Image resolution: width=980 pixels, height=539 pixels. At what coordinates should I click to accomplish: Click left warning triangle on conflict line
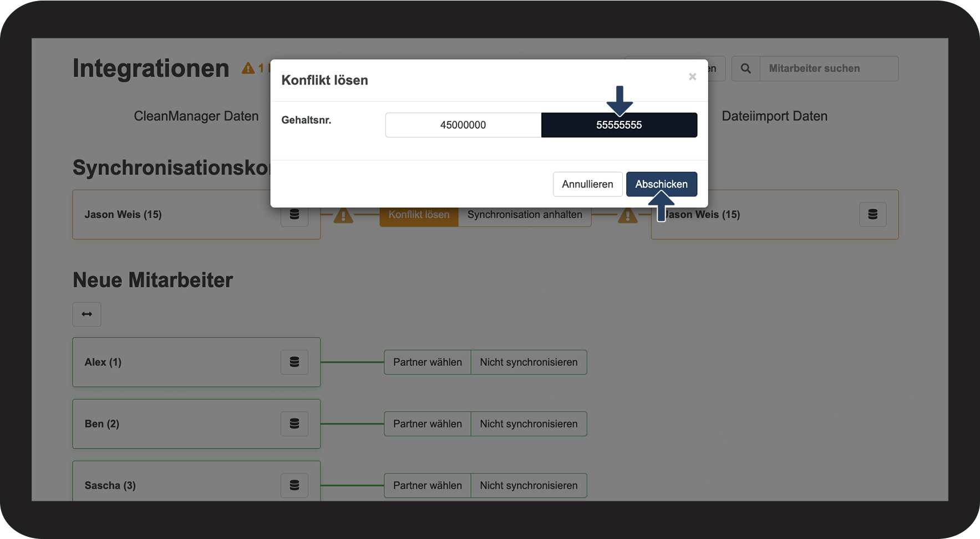(343, 215)
